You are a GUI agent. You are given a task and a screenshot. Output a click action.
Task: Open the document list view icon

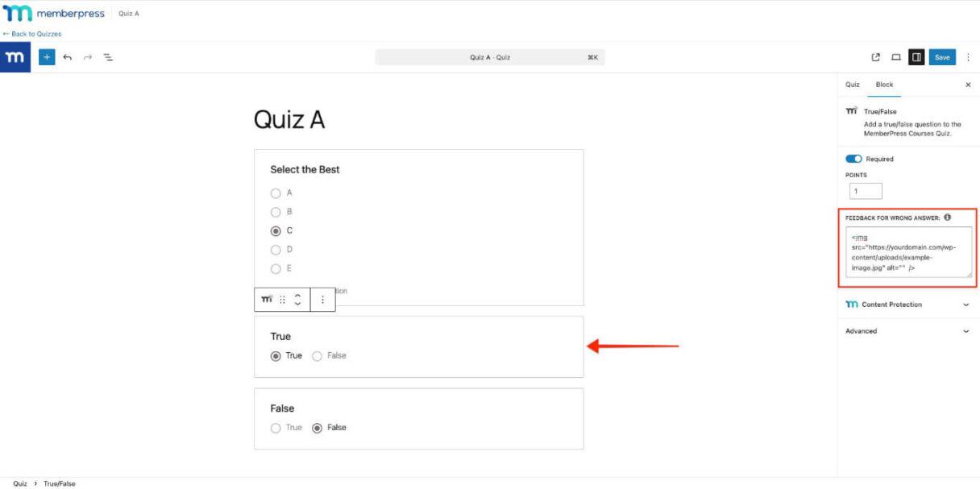[x=107, y=57]
